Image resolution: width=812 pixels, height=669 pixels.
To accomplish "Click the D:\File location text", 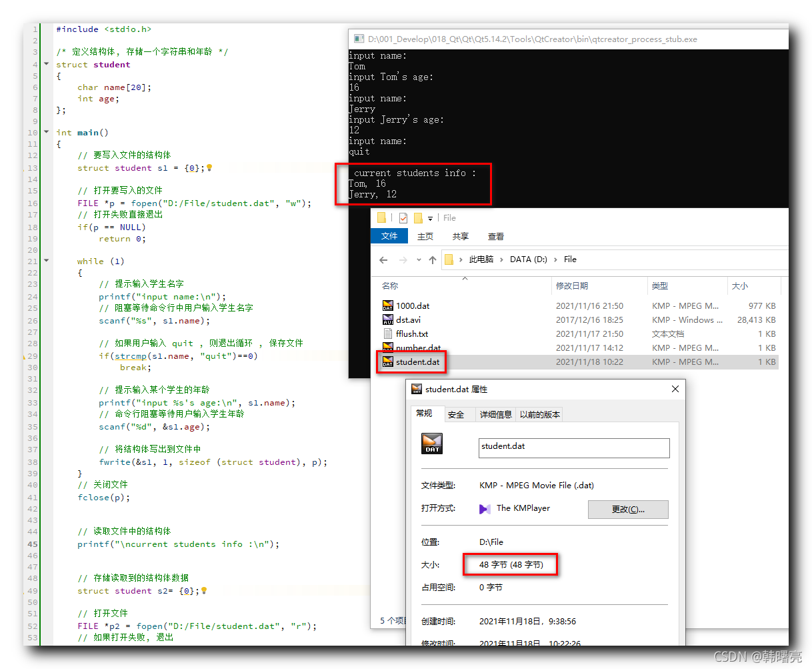I will pos(491,542).
